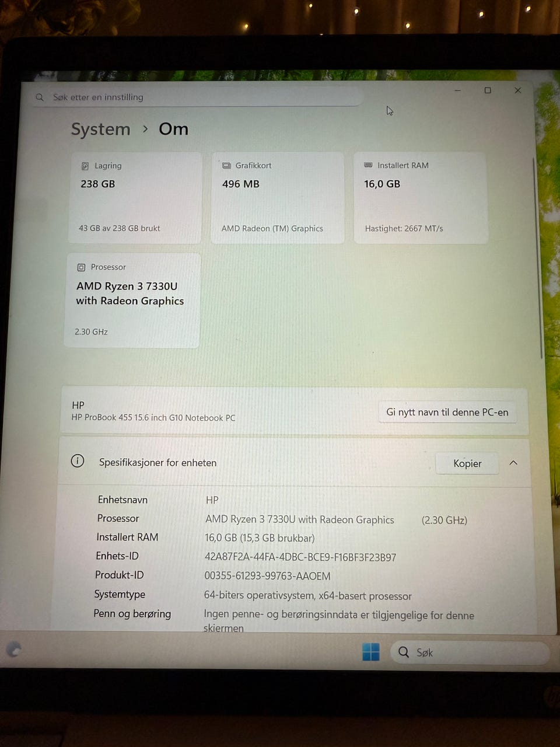Select the Penn og berøring label

point(132,613)
